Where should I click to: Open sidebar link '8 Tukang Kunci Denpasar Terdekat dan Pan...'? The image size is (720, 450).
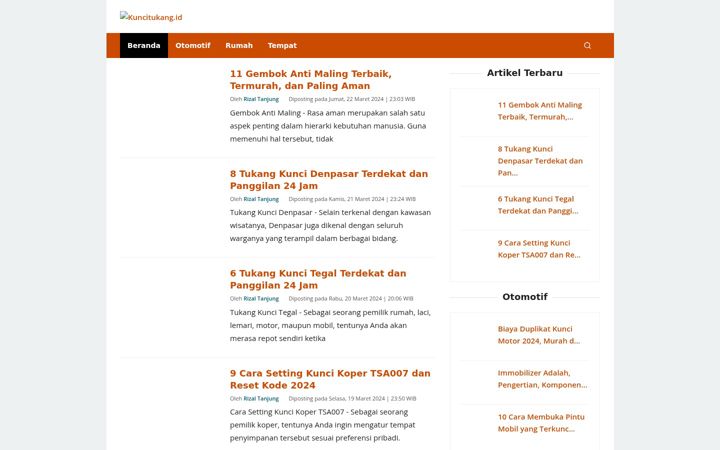(x=540, y=161)
